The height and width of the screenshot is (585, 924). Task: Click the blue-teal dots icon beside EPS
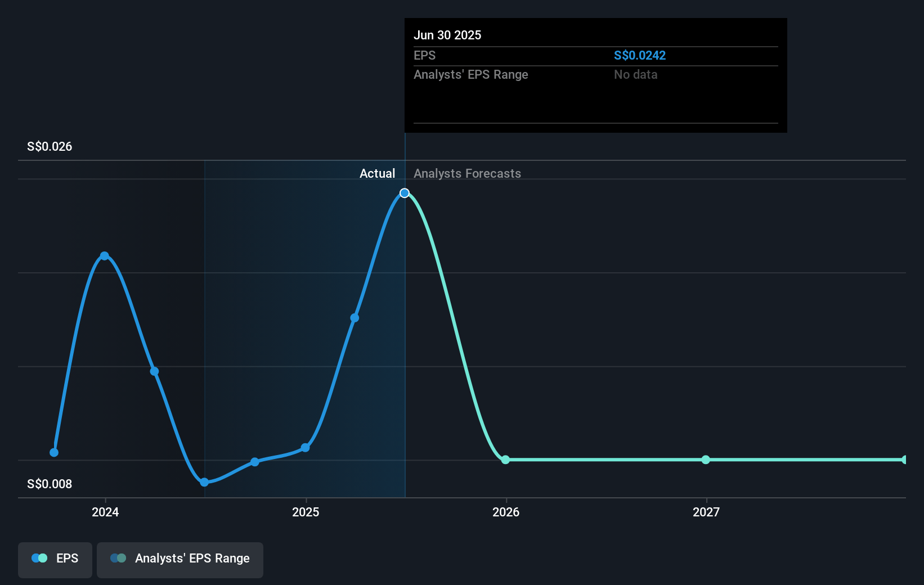[39, 559]
